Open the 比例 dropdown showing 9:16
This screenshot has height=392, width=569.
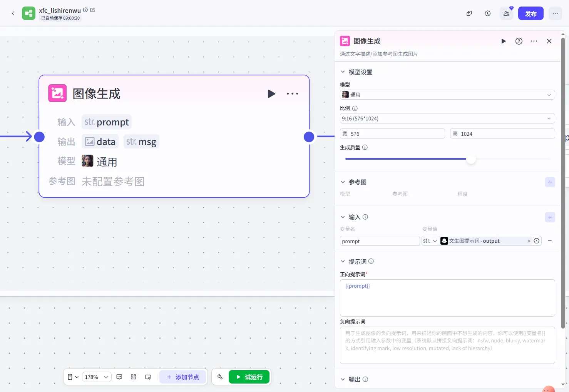(x=447, y=118)
